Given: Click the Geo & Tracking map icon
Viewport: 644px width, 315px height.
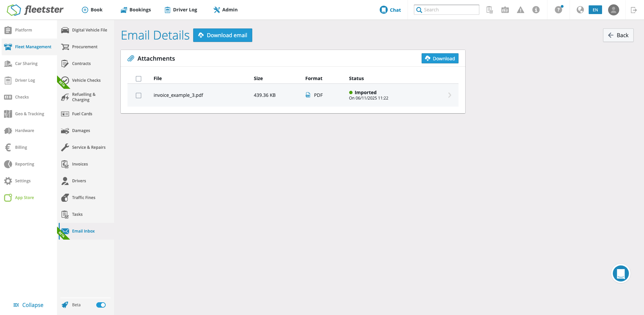Looking at the screenshot, I should [x=8, y=114].
